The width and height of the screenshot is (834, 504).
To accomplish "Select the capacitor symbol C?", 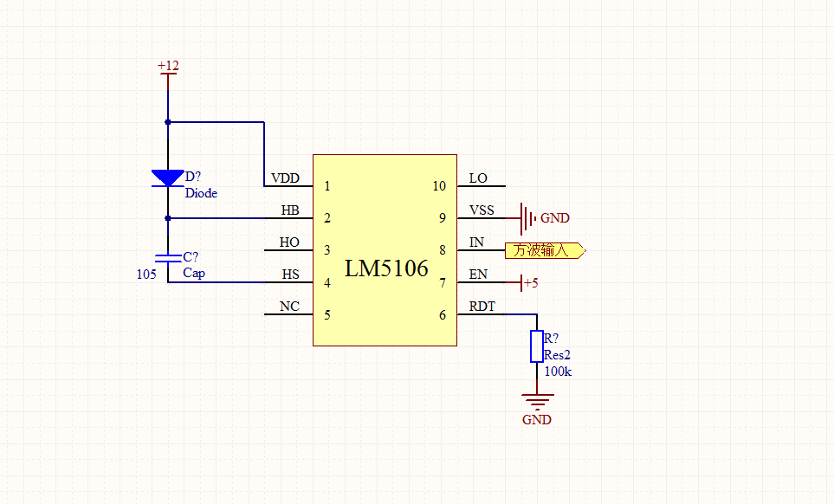I will coord(168,258).
